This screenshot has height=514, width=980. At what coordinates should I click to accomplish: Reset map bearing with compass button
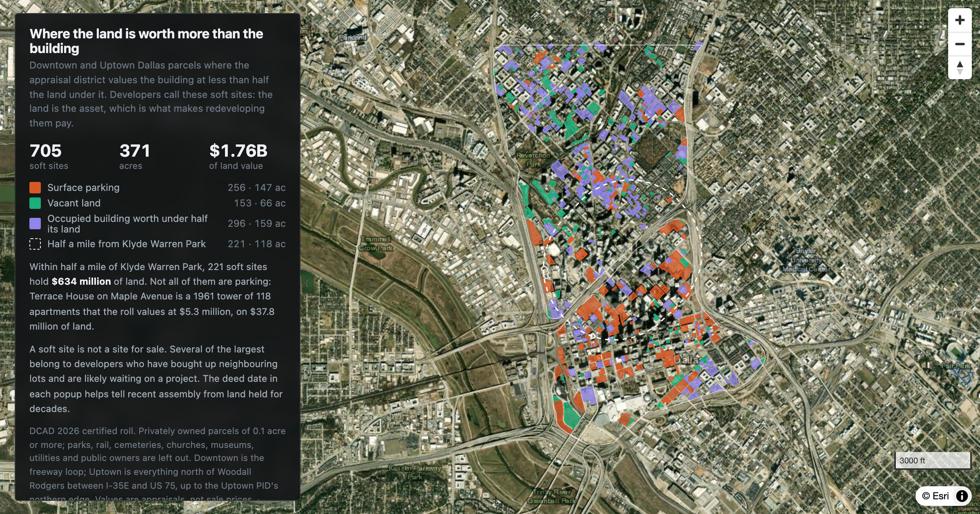960,68
